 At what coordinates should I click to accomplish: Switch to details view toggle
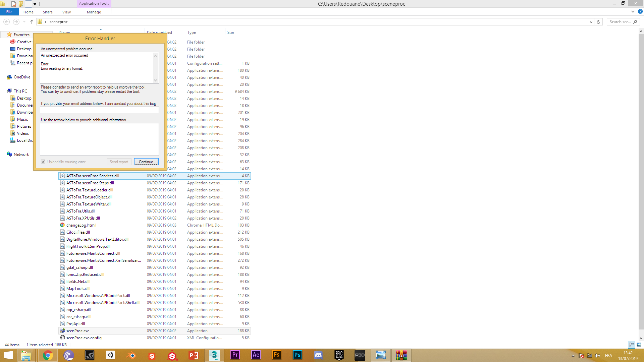(632, 345)
